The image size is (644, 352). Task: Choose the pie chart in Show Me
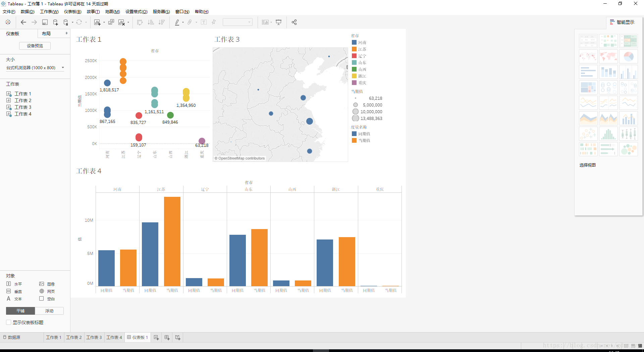point(629,56)
